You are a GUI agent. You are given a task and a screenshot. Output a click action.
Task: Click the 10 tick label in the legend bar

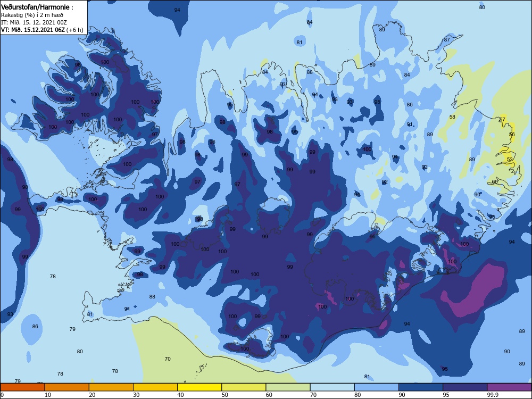pos(48,395)
